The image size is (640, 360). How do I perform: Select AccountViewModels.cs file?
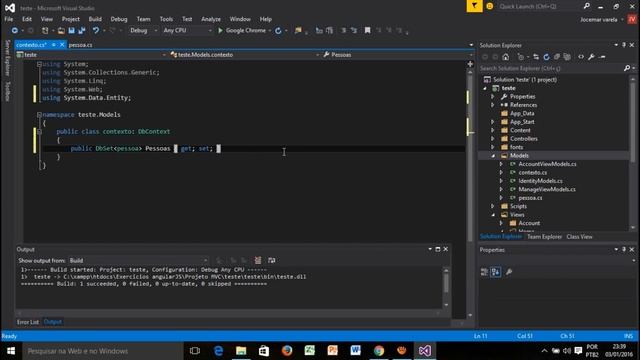pos(547,164)
